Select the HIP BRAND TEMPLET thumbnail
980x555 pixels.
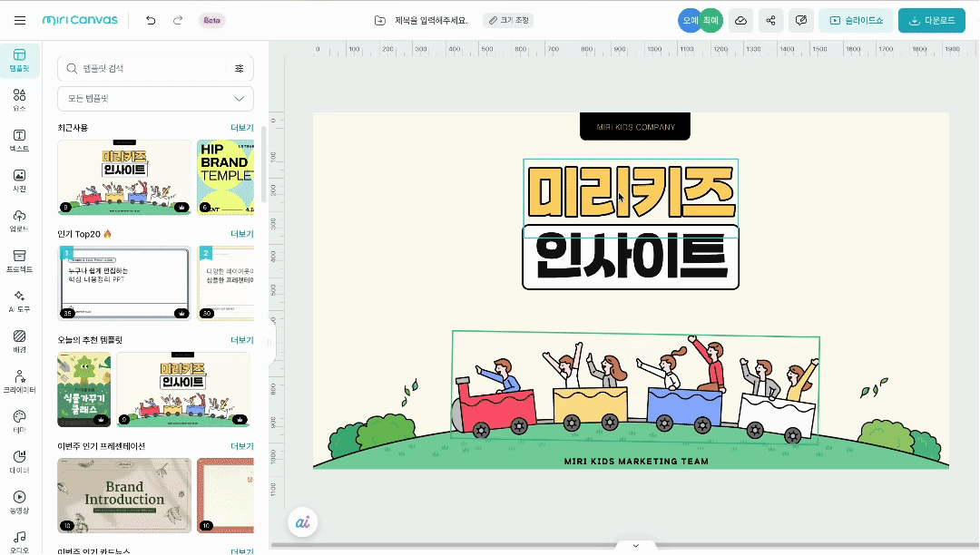point(226,178)
